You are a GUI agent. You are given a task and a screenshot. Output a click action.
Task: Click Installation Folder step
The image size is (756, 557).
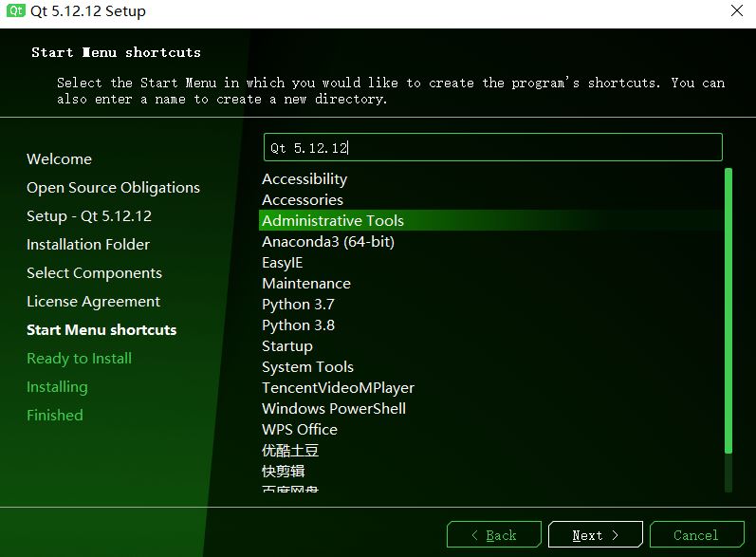(x=88, y=244)
